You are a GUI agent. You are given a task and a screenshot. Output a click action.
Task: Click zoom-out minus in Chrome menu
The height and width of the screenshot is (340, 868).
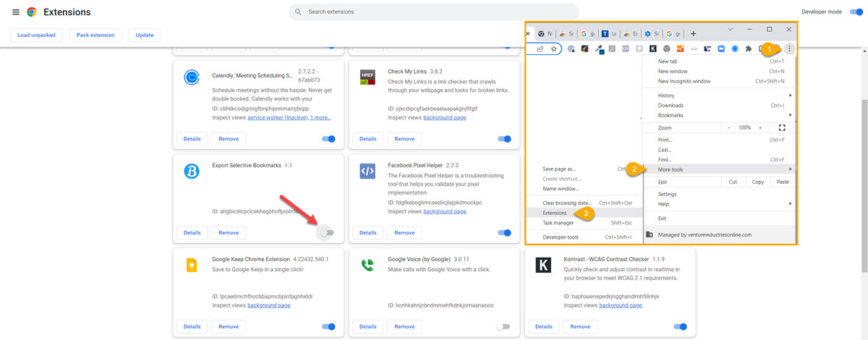728,127
